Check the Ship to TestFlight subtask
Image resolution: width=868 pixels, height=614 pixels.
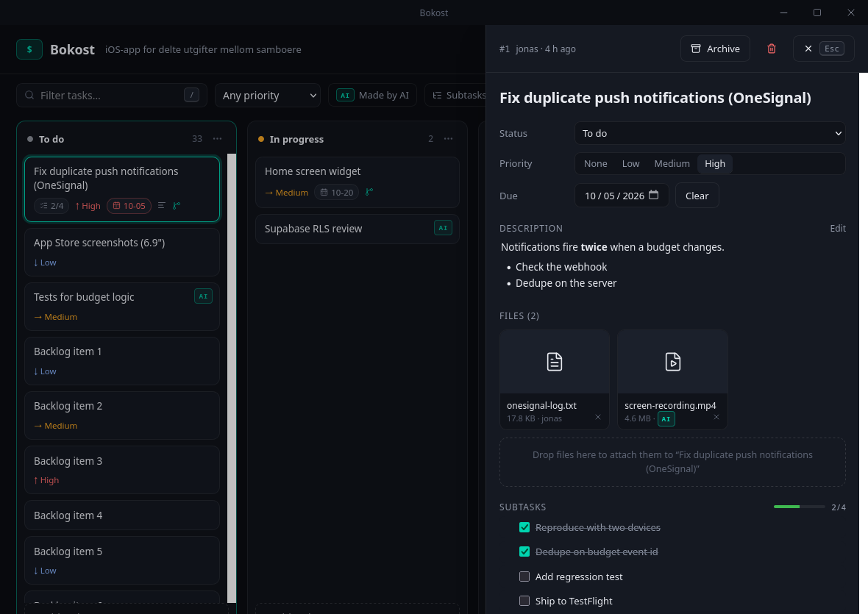click(x=524, y=601)
